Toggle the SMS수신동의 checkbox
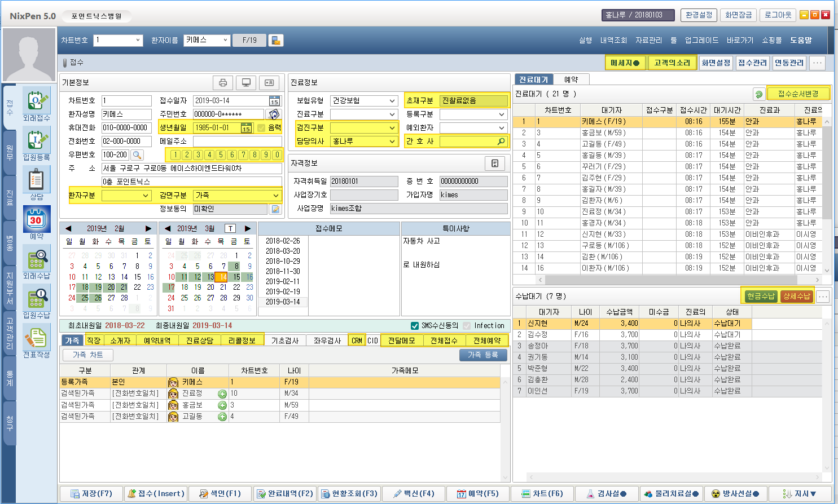Image resolution: width=838 pixels, height=504 pixels. pos(415,326)
